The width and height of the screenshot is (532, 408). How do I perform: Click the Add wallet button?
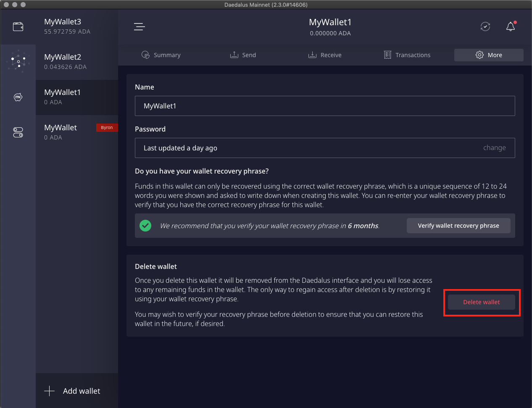coord(77,391)
